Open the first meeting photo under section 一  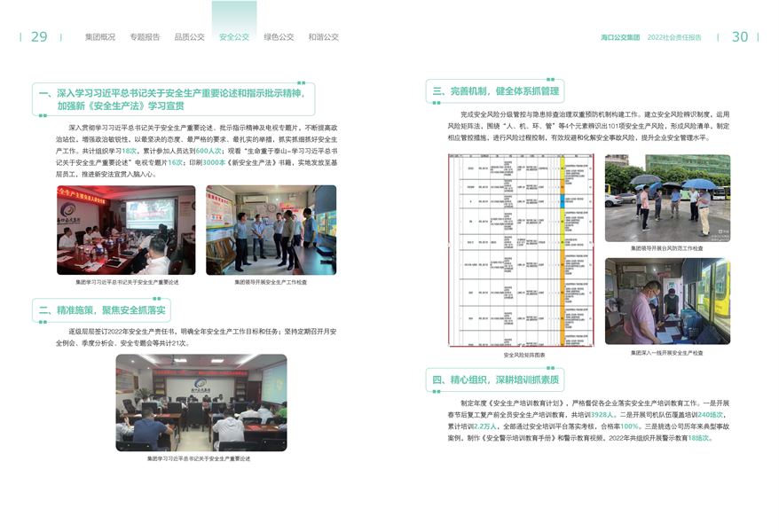(x=126, y=231)
